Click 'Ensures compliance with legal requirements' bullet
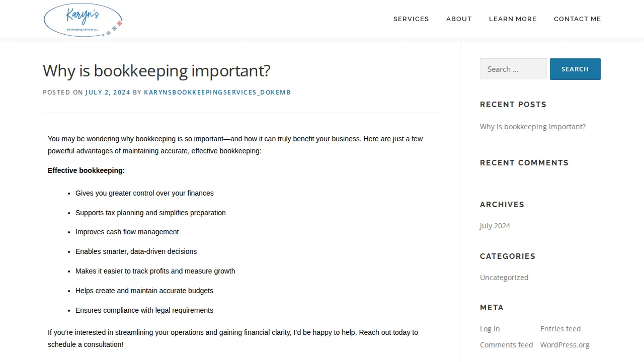Image resolution: width=644 pixels, height=362 pixels. pos(144,310)
